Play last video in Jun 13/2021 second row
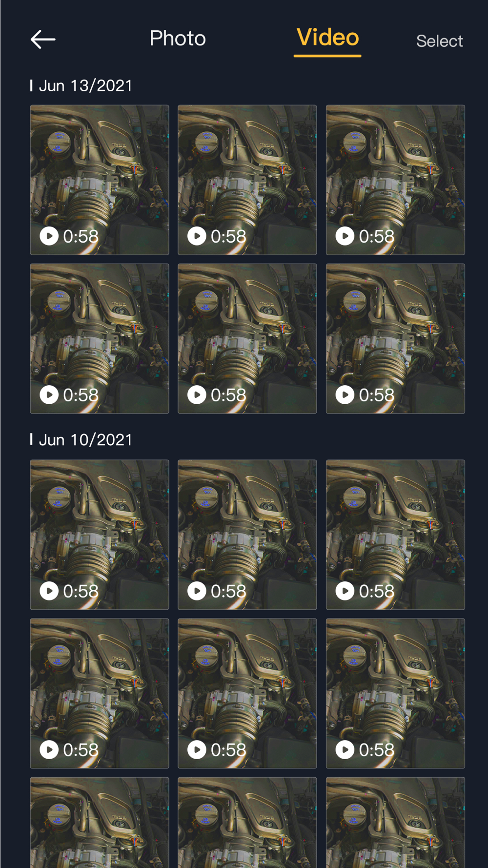488x868 pixels. click(x=395, y=338)
